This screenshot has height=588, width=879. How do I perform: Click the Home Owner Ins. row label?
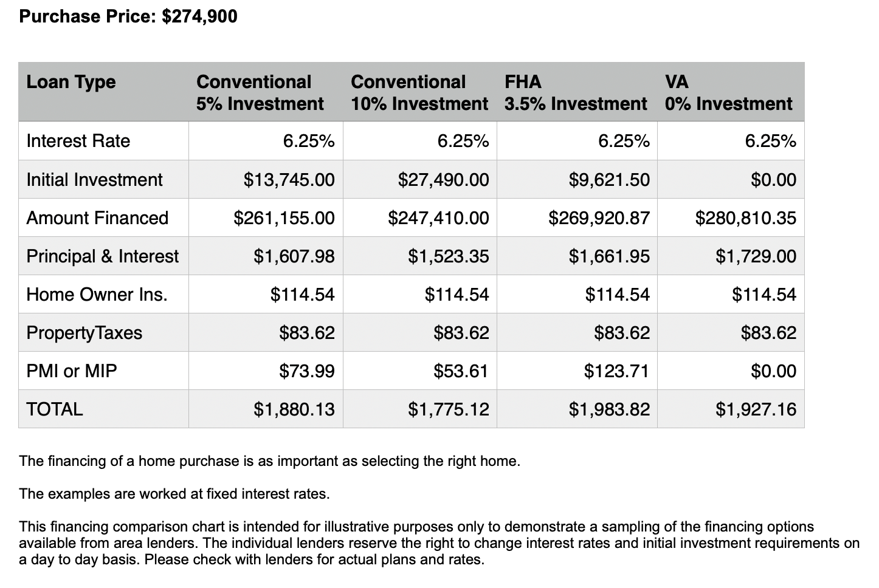coord(97,295)
